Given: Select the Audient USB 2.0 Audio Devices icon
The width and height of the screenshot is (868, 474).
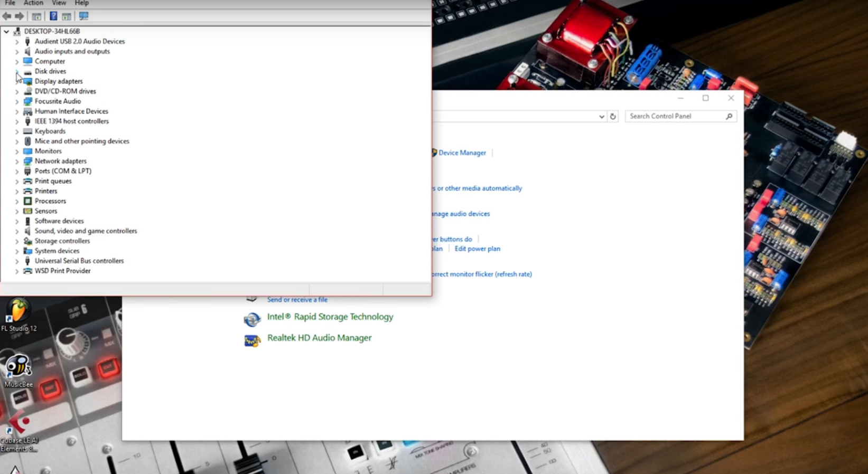Looking at the screenshot, I should tap(27, 41).
